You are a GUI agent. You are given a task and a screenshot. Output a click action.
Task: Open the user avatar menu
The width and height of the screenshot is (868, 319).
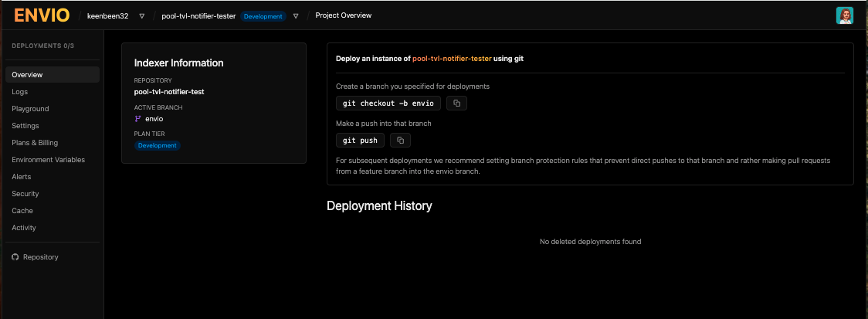coord(845,15)
